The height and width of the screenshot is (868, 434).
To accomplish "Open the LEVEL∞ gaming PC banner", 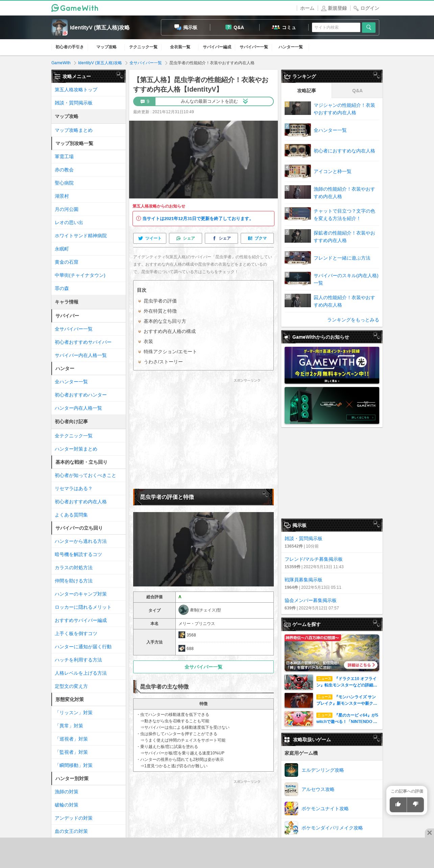I will coord(332,405).
